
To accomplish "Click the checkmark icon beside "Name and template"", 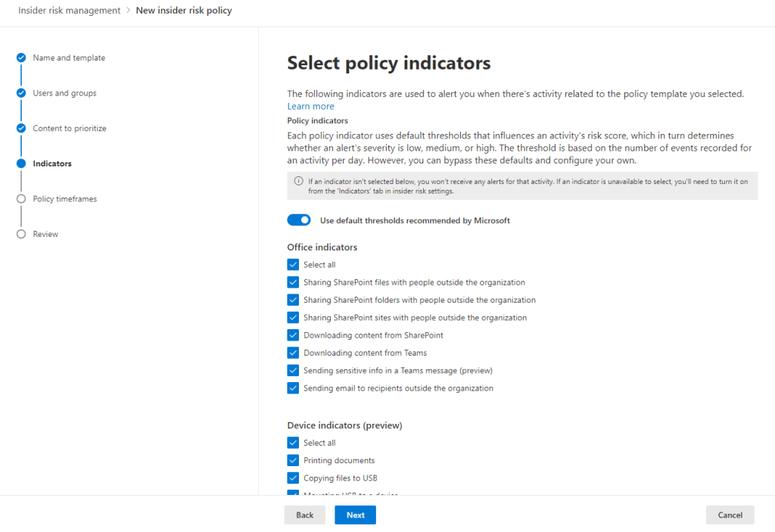I will pos(20,57).
